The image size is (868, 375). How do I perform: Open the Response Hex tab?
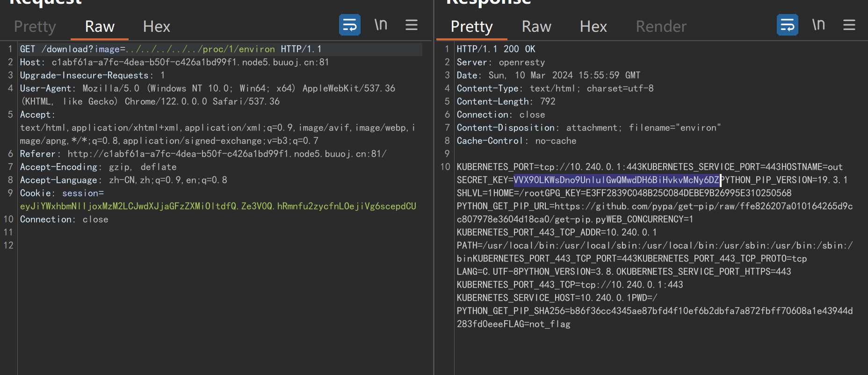(x=593, y=27)
